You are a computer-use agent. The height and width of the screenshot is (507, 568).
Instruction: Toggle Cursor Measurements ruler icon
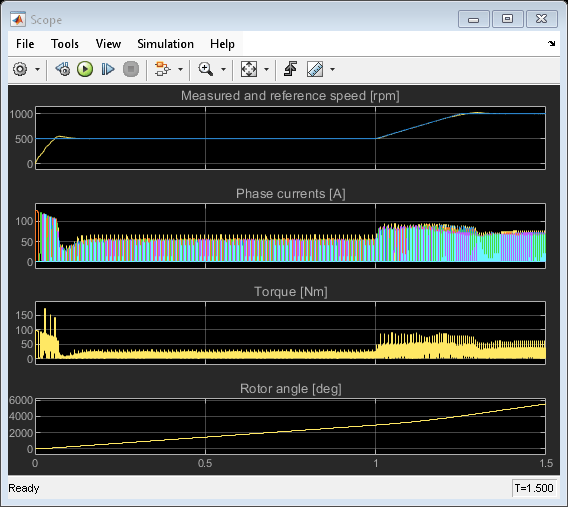point(315,69)
